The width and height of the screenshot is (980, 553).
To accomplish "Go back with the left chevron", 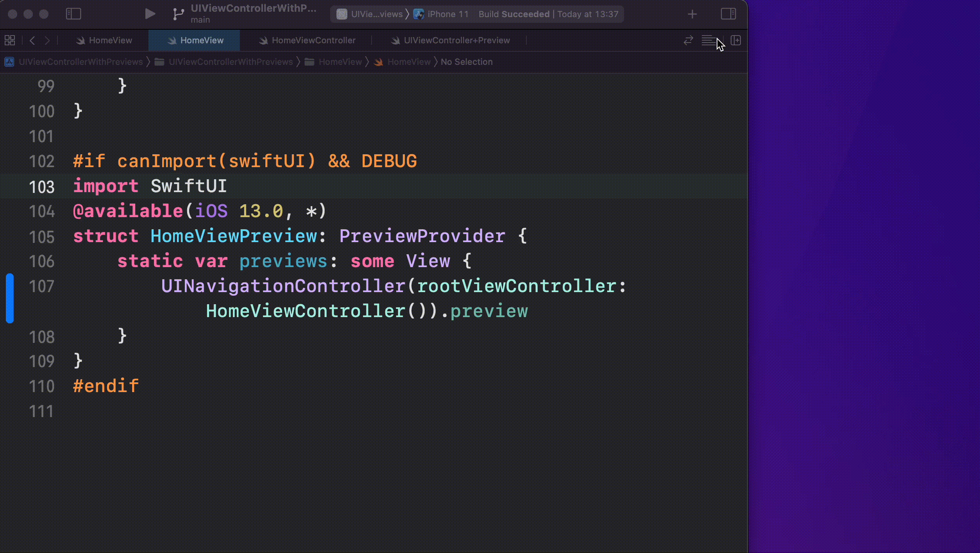I will tap(32, 40).
